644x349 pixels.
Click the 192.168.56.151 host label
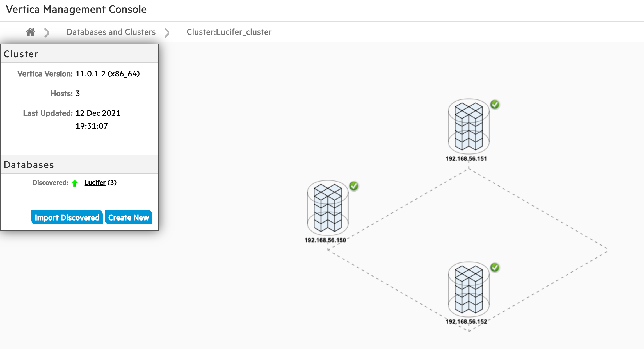coord(466,159)
